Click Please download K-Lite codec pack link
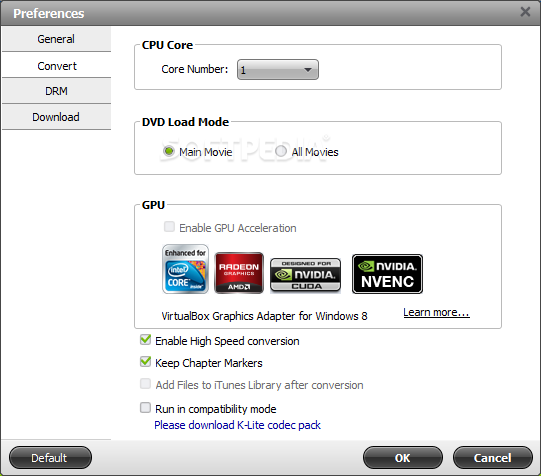 coord(237,425)
